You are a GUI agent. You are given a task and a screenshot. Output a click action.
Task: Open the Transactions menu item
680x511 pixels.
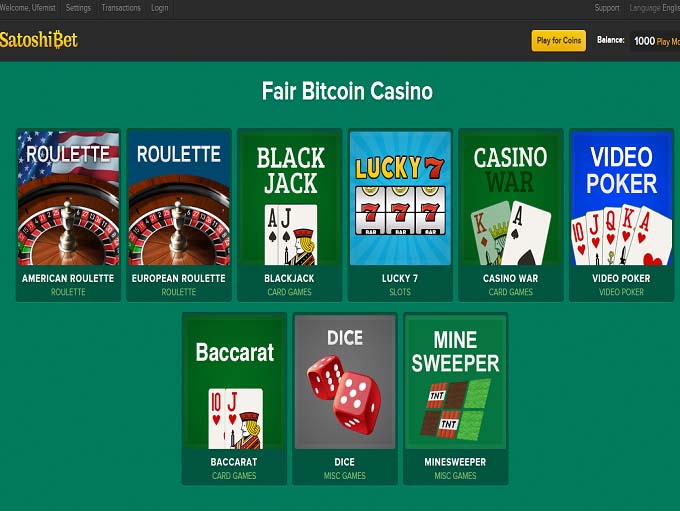(121, 8)
